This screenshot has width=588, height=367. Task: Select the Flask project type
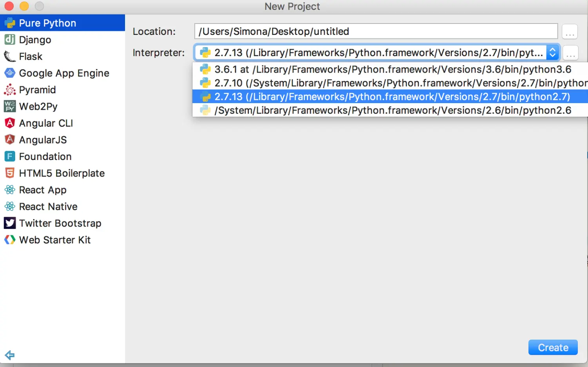pyautogui.click(x=63, y=56)
